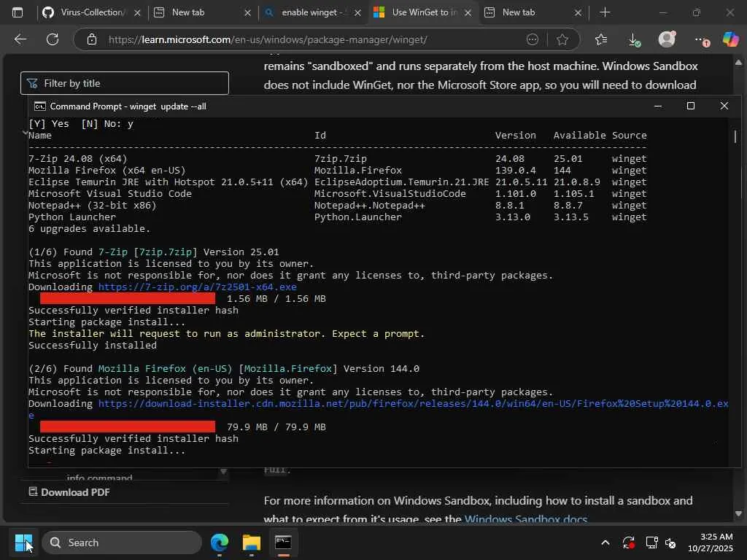The width and height of the screenshot is (747, 560).
Task: Close the Use WinGet tab
Action: pyautogui.click(x=468, y=13)
